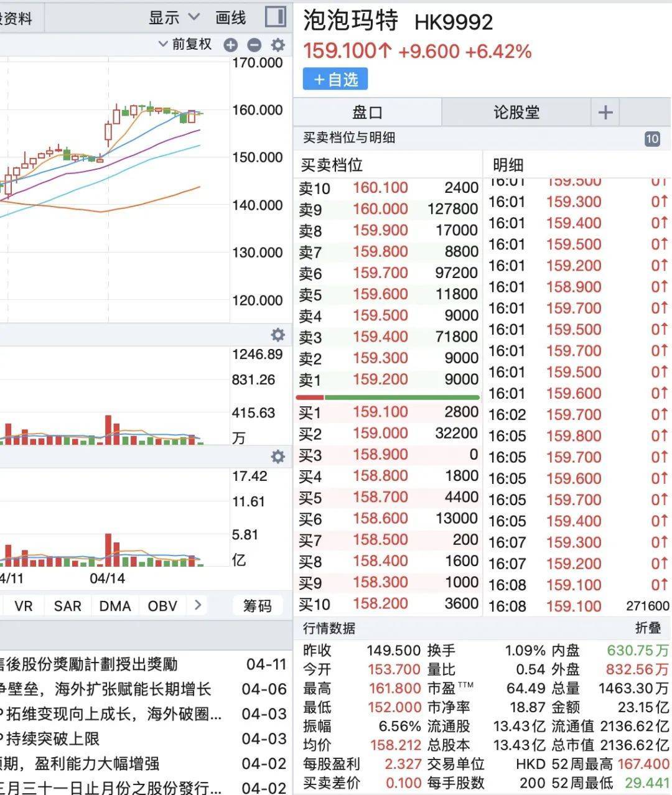
Task: Switch to the 论股堂 tab
Action: pos(516,113)
